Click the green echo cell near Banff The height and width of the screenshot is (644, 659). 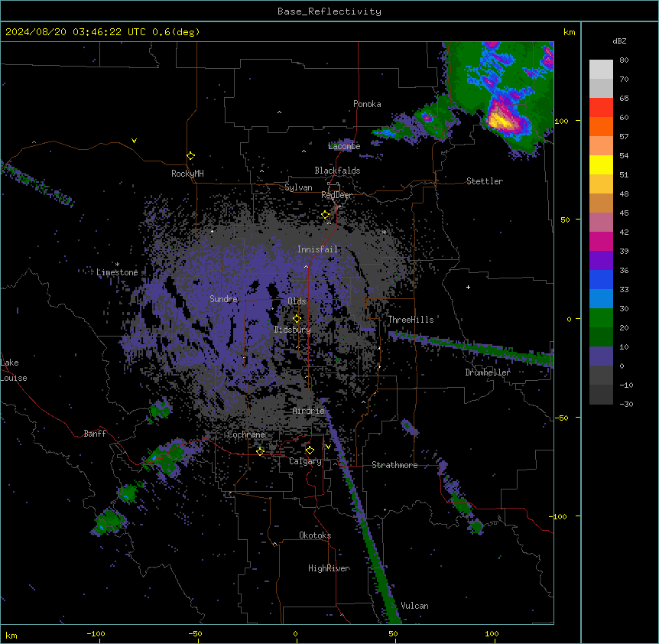pos(165,458)
